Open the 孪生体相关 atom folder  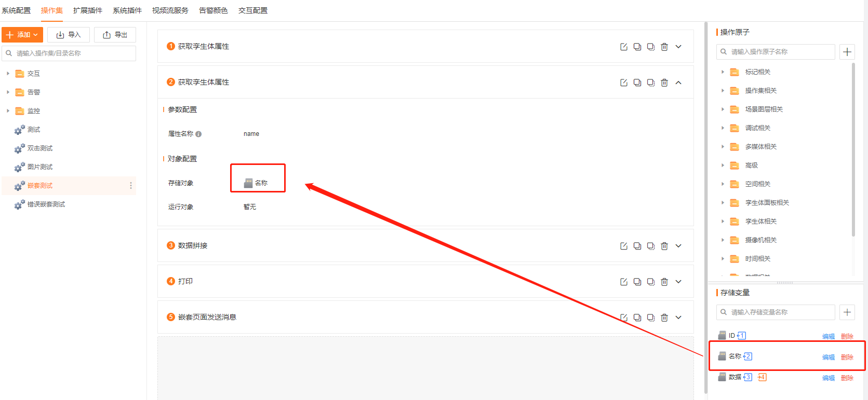pos(761,222)
